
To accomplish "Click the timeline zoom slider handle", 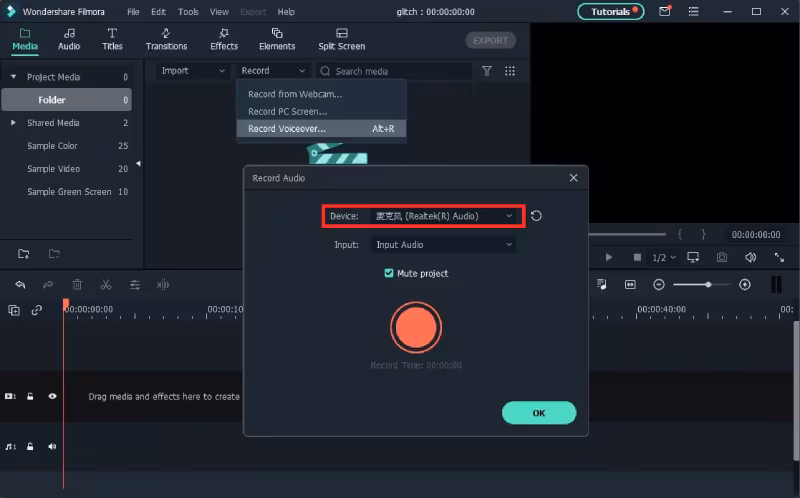I will point(708,284).
